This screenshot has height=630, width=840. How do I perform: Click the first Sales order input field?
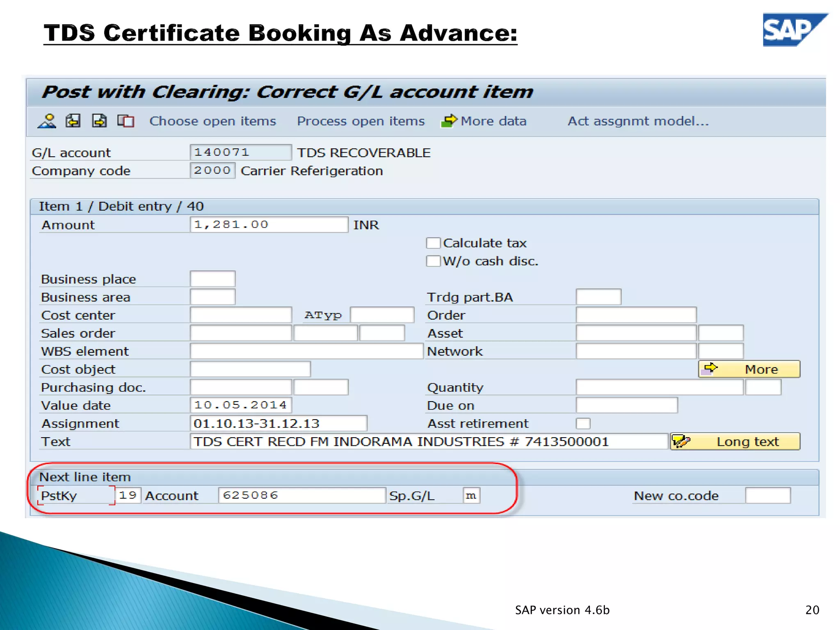(241, 333)
